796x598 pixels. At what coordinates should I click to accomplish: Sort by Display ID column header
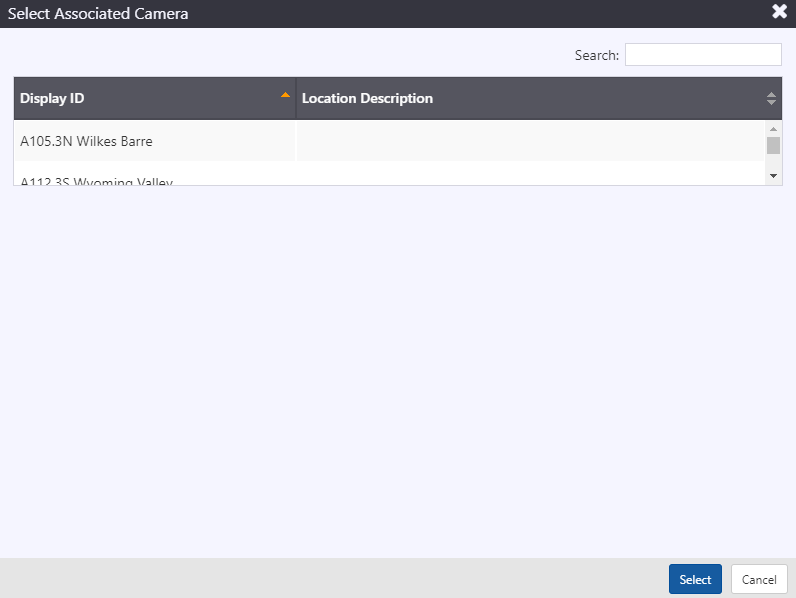pos(155,98)
